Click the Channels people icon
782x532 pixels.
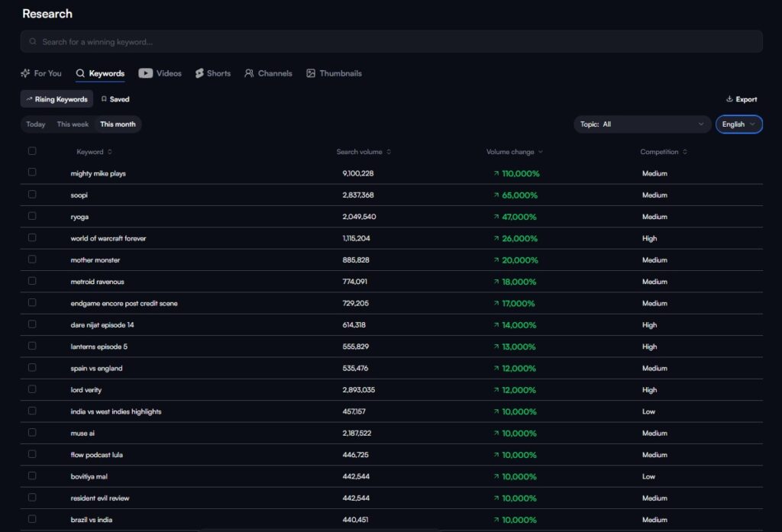click(249, 73)
